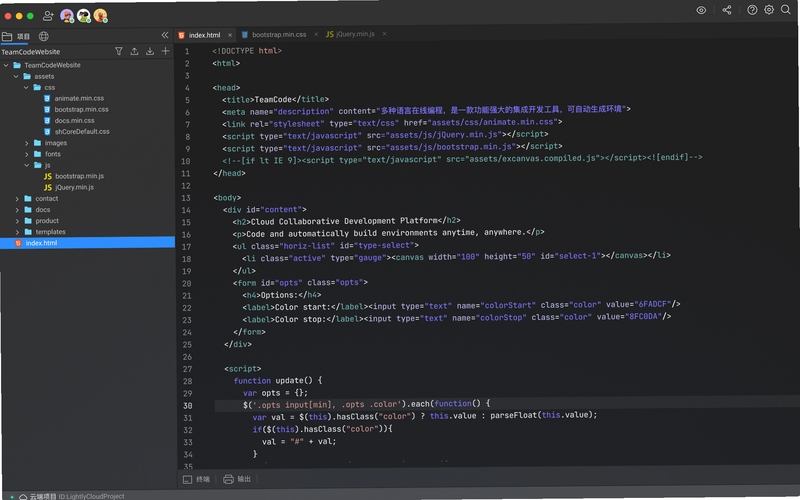Click the 8FC0DA color value in code
The image size is (800, 500).
643,317
